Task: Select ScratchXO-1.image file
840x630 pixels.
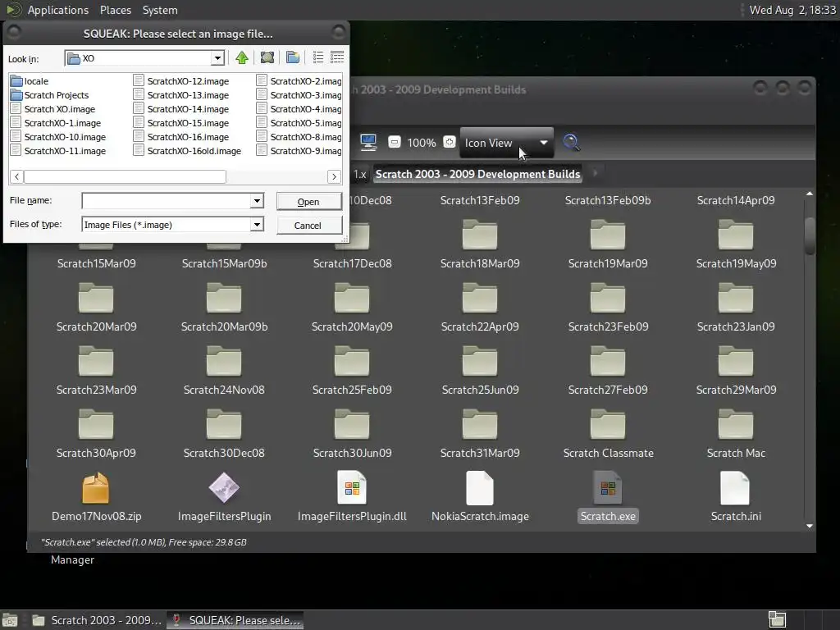Action: [x=56, y=123]
